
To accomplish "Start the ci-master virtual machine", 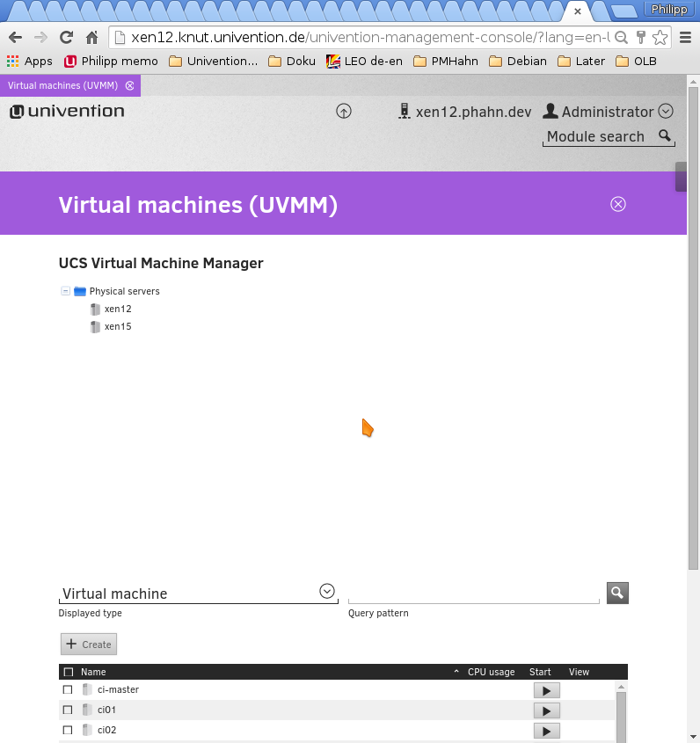I will 546,690.
